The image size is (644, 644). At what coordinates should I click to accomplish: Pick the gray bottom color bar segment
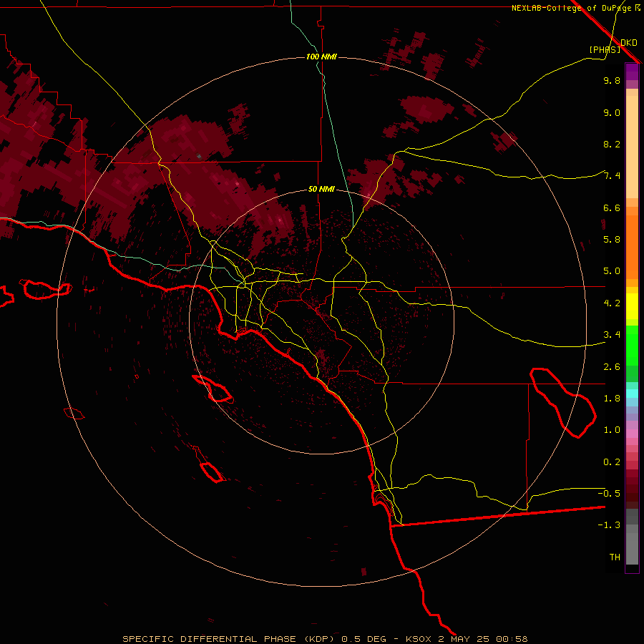[x=632, y=537]
